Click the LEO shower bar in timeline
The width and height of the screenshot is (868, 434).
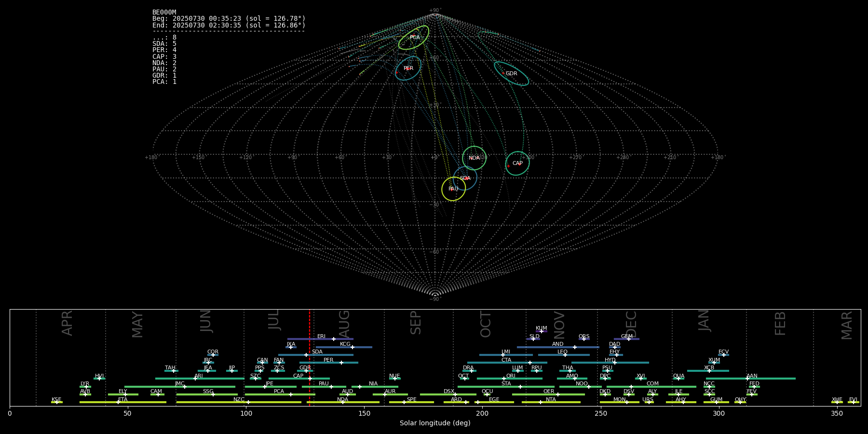pos(564,355)
